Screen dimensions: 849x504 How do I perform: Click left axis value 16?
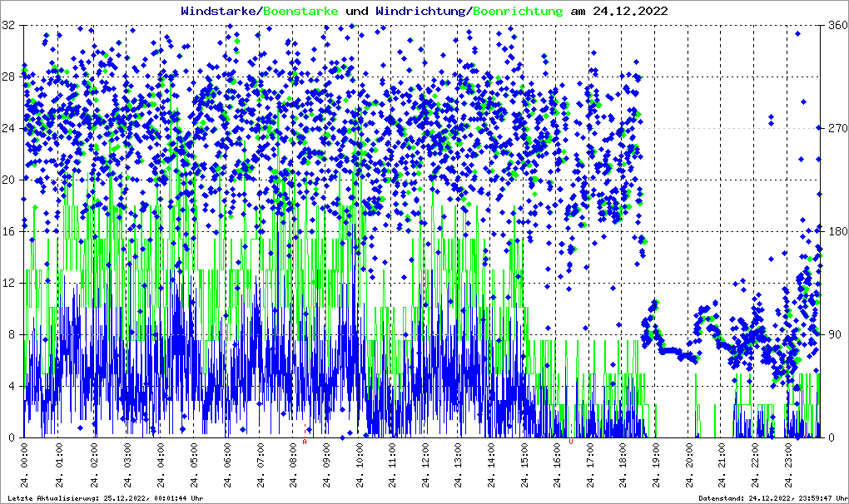pos(8,231)
